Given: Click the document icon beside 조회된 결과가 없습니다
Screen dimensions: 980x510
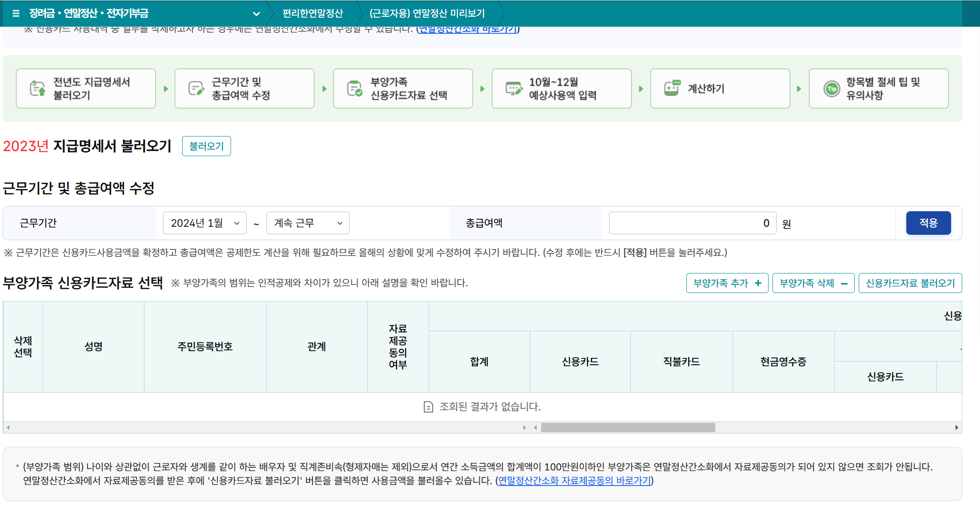Looking at the screenshot, I should click(x=427, y=406).
